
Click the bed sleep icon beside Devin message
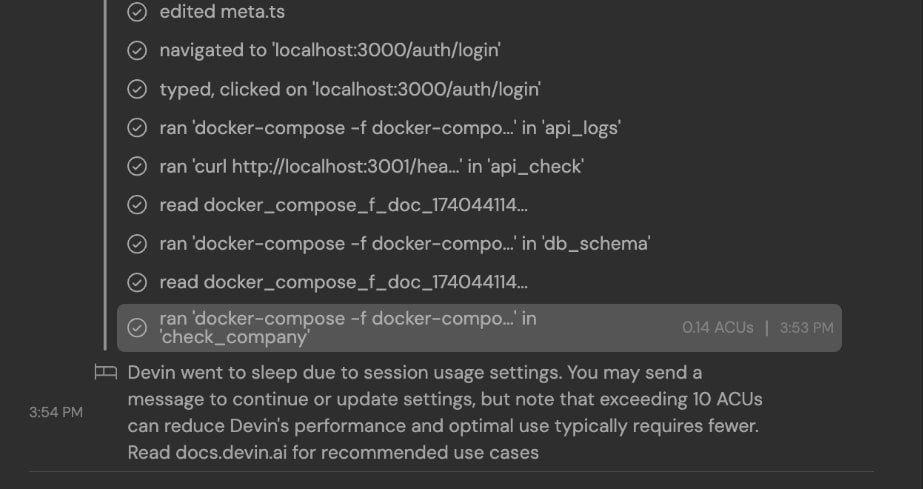click(x=105, y=373)
